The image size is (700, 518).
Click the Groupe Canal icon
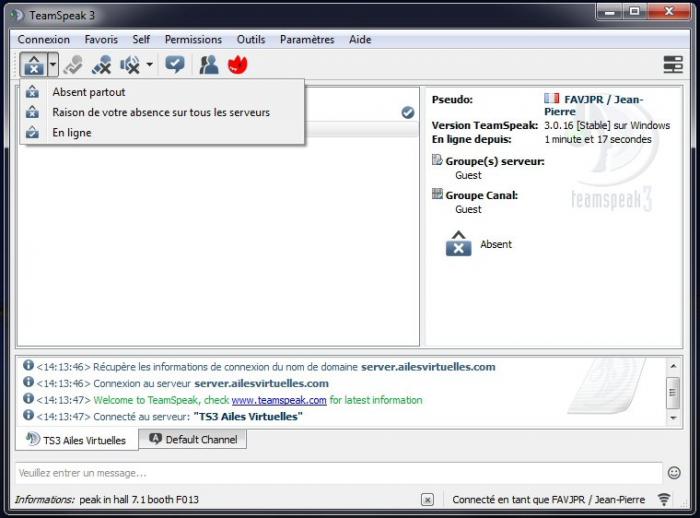437,194
